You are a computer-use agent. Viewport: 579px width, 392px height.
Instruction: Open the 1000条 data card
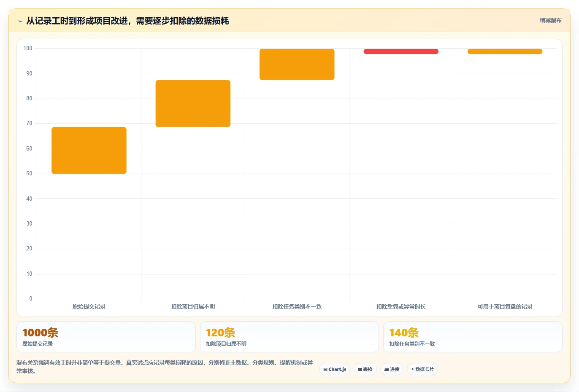[106, 337]
